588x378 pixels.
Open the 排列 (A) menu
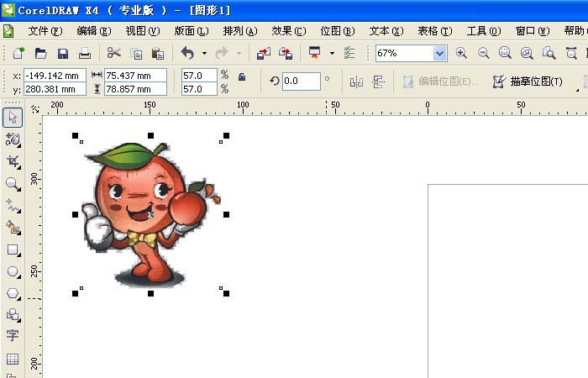tap(240, 31)
